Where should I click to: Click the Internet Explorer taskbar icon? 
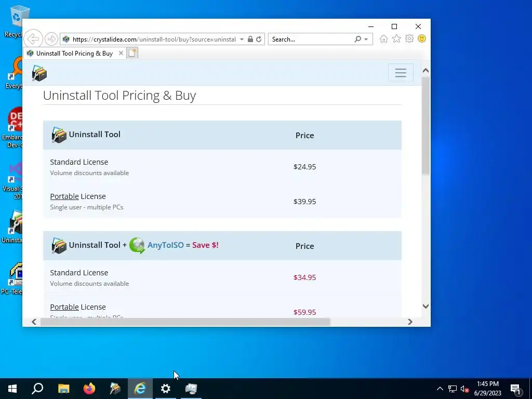pos(140,389)
